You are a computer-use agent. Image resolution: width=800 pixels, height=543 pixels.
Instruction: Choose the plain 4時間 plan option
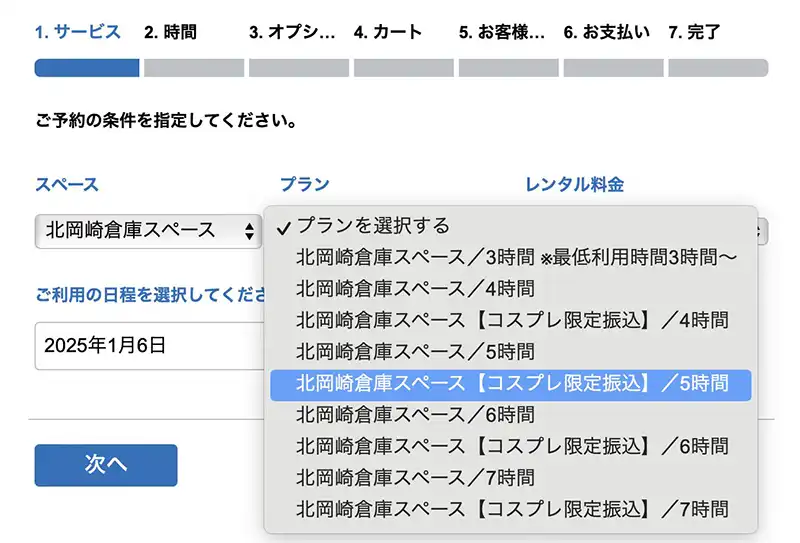click(415, 289)
